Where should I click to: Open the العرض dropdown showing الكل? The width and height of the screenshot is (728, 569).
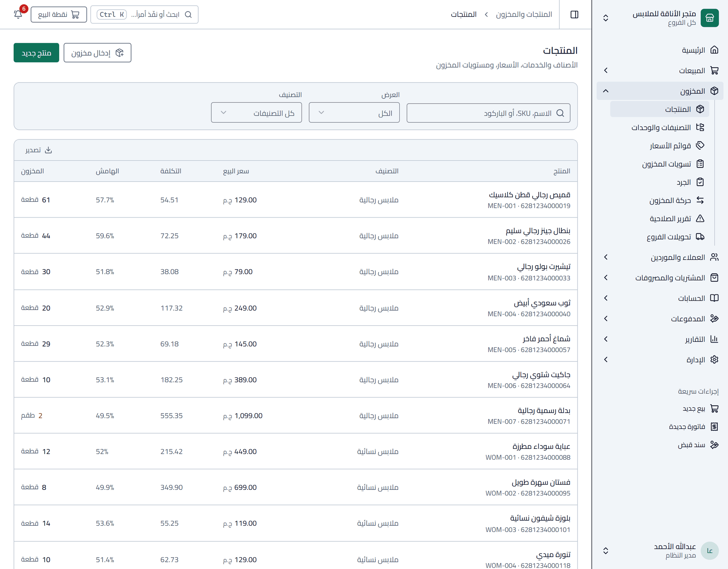click(354, 113)
